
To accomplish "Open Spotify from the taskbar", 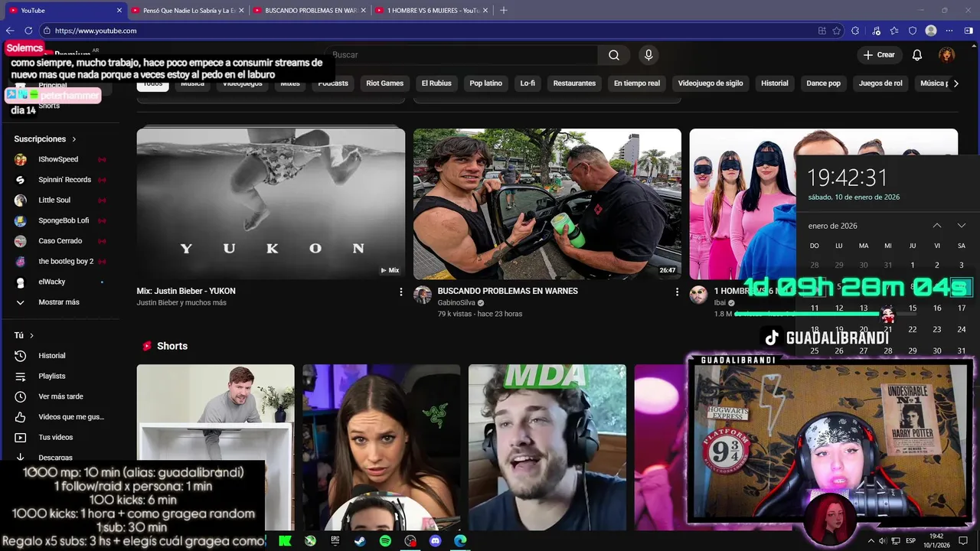I will tap(385, 540).
